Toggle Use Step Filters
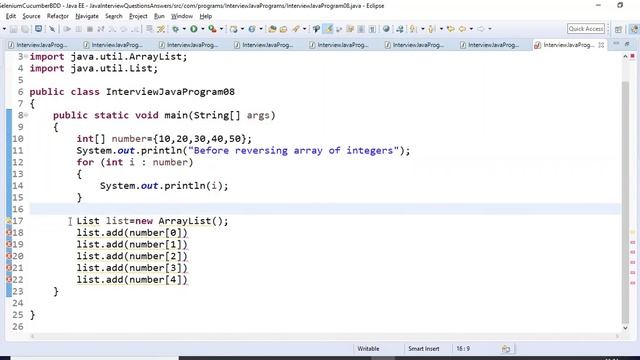Screen dimensions: 640x360 point(161,29)
